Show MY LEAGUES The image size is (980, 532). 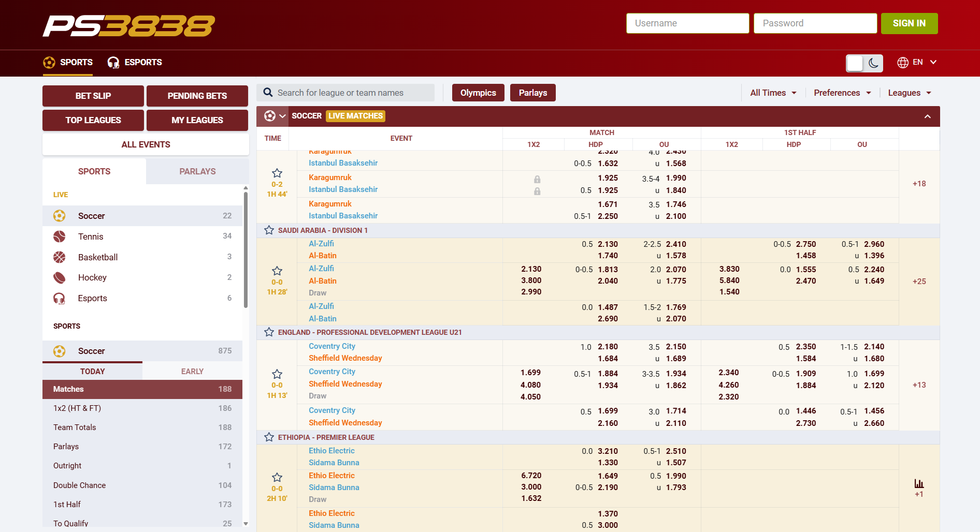[x=197, y=120]
